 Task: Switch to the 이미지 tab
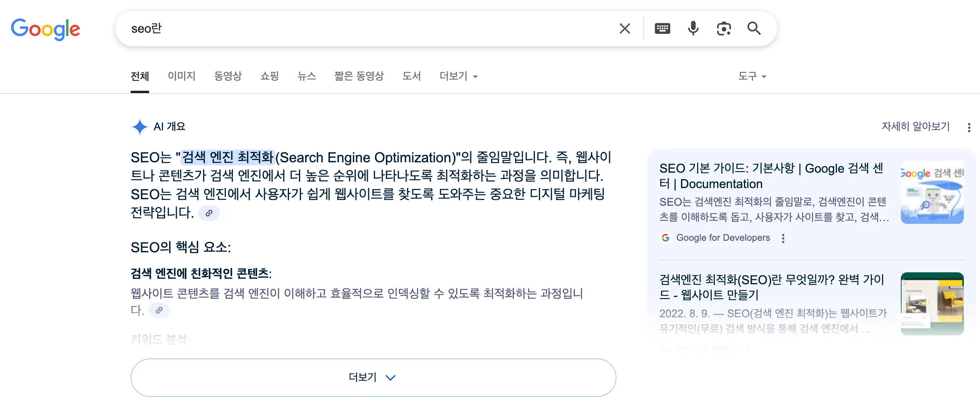(x=181, y=76)
